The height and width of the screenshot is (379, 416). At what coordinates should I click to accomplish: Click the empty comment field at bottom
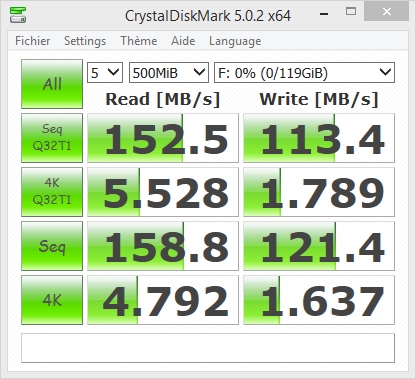(208, 348)
